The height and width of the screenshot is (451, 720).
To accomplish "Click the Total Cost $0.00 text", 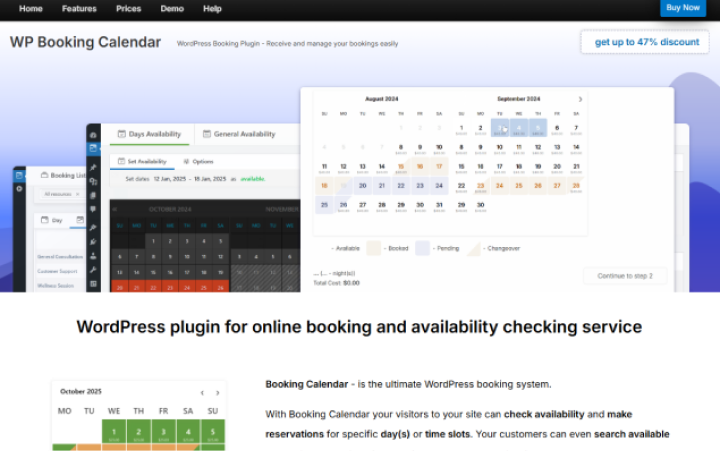I will point(337,283).
